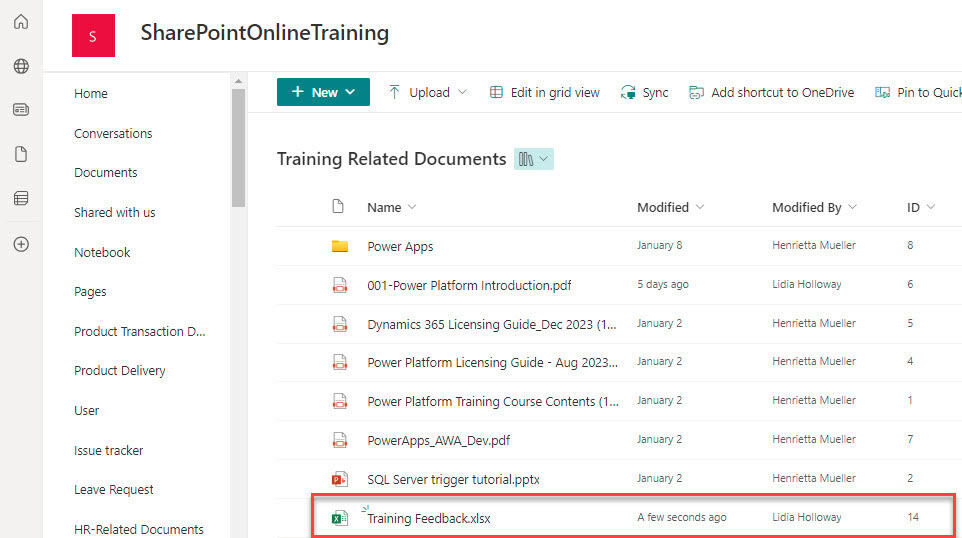Screen dimensions: 962x538
Task: Open 001-Power Platform Introduction.pdf file
Action: (x=469, y=285)
